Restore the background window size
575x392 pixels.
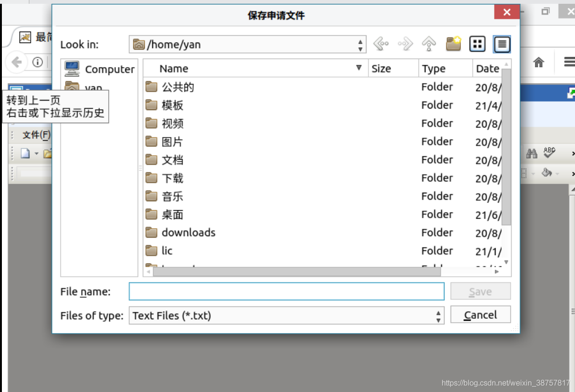click(x=546, y=11)
